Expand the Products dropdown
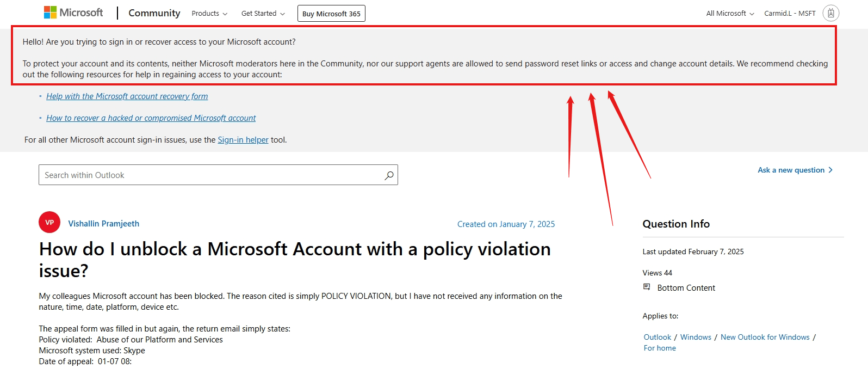Image resolution: width=868 pixels, height=368 pixels. 209,14
